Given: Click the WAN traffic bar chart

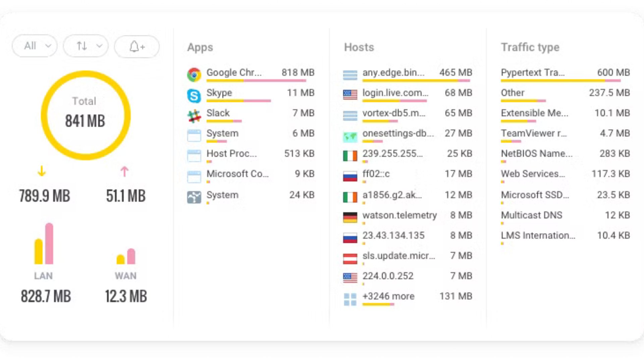Looking at the screenshot, I should (126, 256).
